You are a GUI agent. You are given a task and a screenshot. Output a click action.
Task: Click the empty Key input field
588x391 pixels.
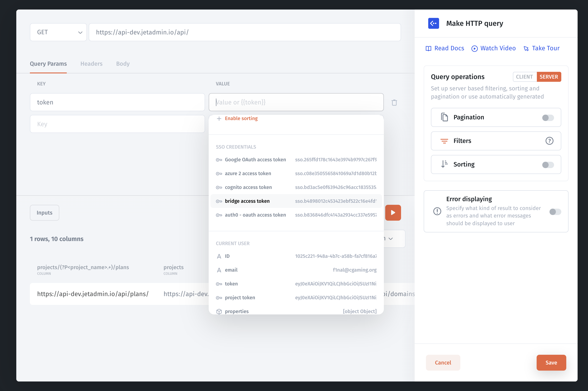pyautogui.click(x=117, y=124)
